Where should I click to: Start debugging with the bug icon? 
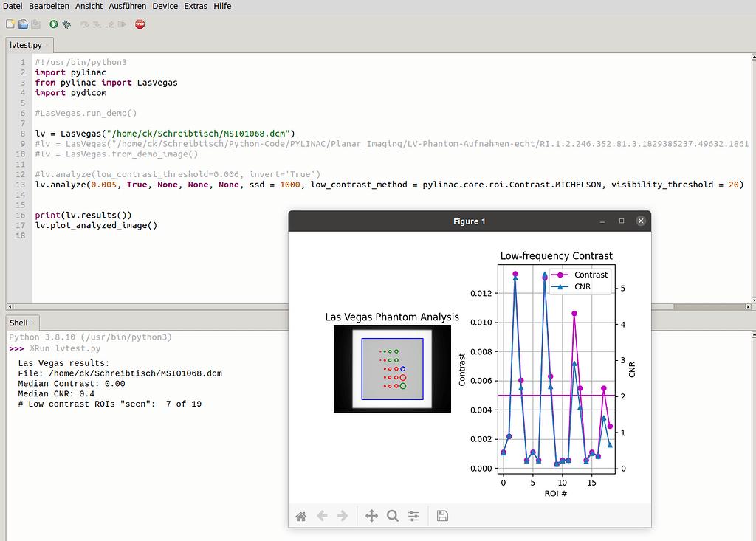pos(66,24)
